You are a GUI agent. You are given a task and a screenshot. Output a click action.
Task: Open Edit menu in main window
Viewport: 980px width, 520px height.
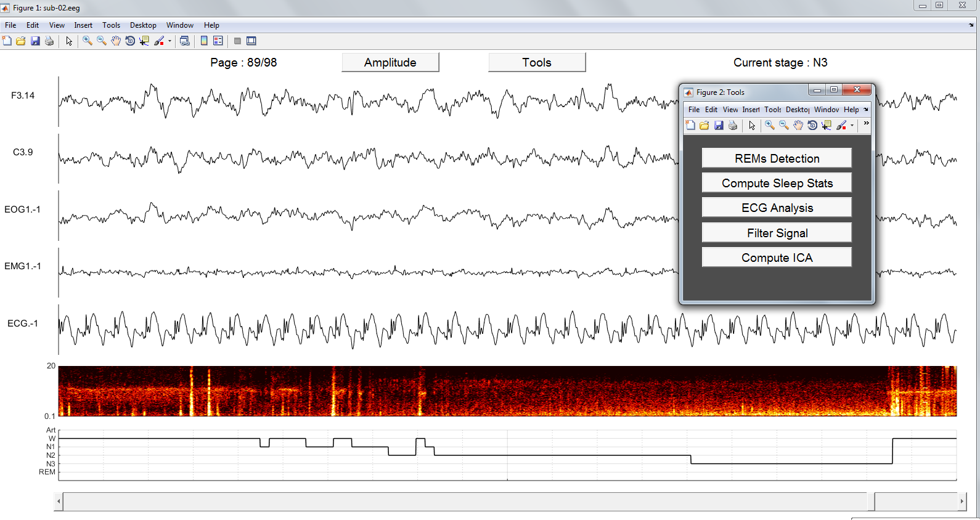33,25
